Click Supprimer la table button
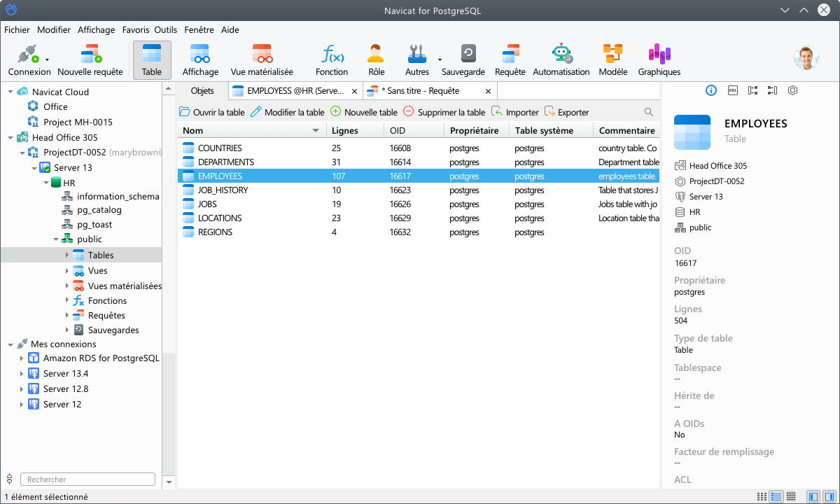Screen dimensions: 840x504 click(444, 112)
